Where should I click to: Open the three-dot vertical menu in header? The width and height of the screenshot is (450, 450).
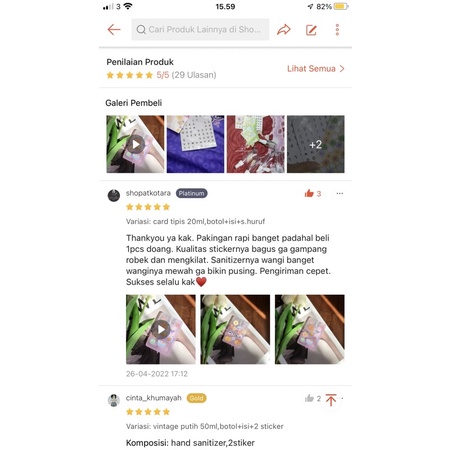pyautogui.click(x=337, y=30)
